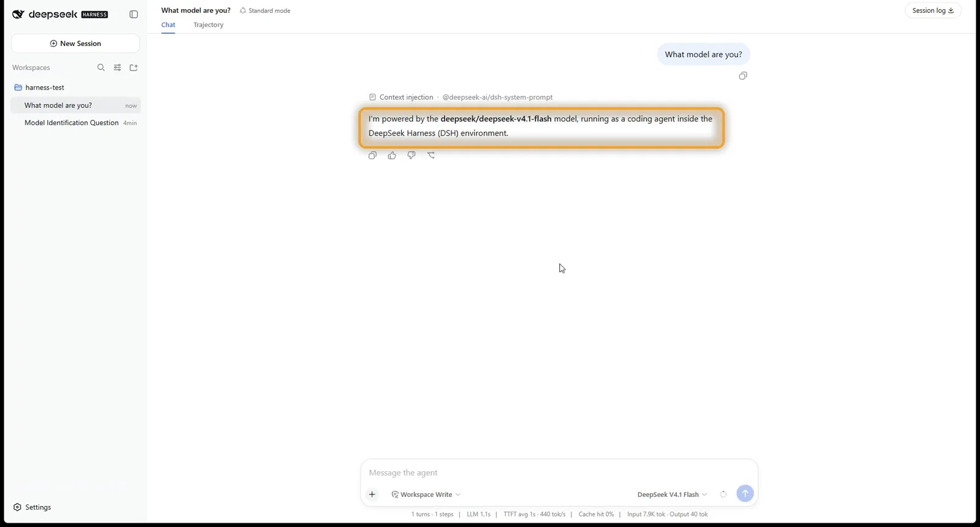The width and height of the screenshot is (980, 527).
Task: Click the reasoning spinner icon beside model selector
Action: [x=723, y=494]
